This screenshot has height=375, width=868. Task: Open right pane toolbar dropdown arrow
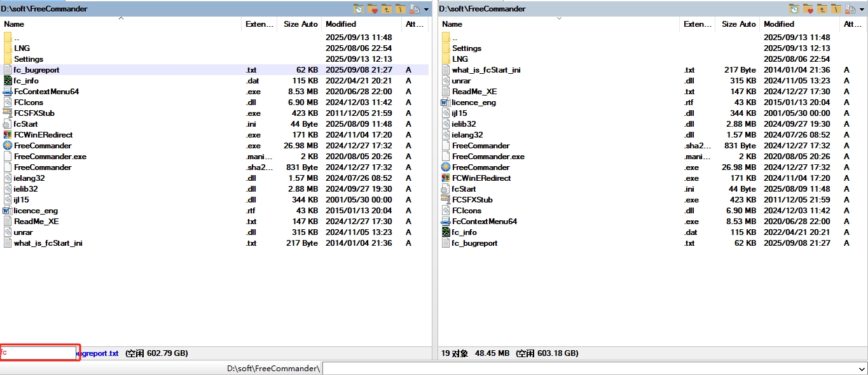[862, 10]
